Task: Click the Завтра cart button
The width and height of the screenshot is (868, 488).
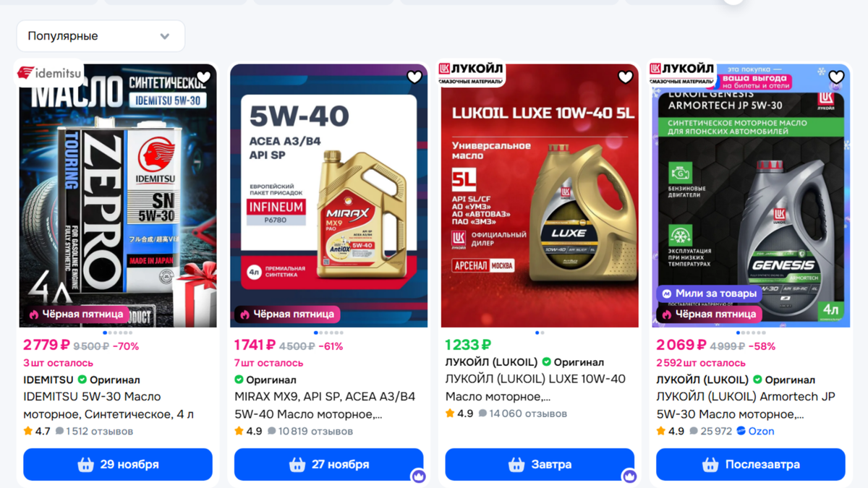Action: point(540,465)
